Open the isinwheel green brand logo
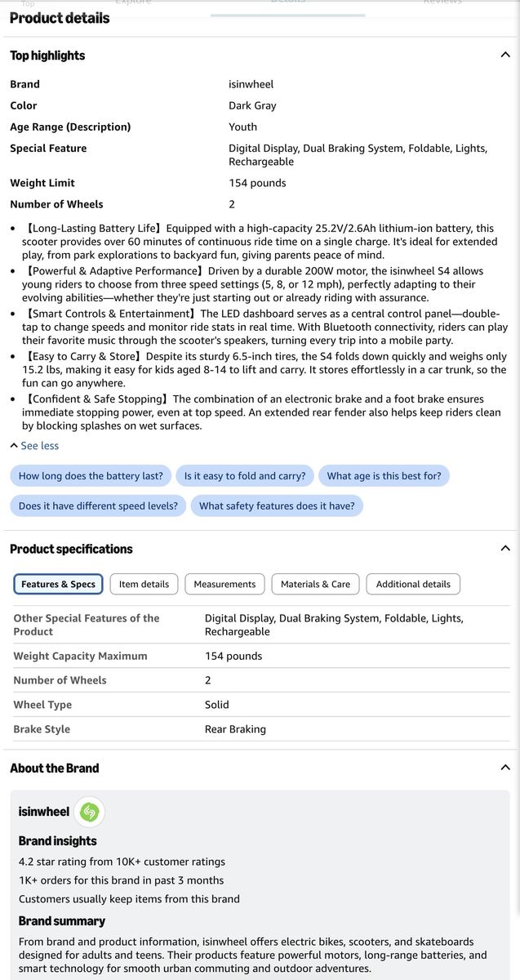520x980 pixels. click(x=90, y=812)
